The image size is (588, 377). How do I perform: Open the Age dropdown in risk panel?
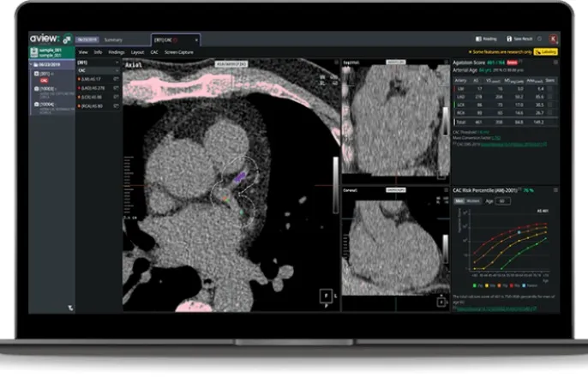(502, 201)
